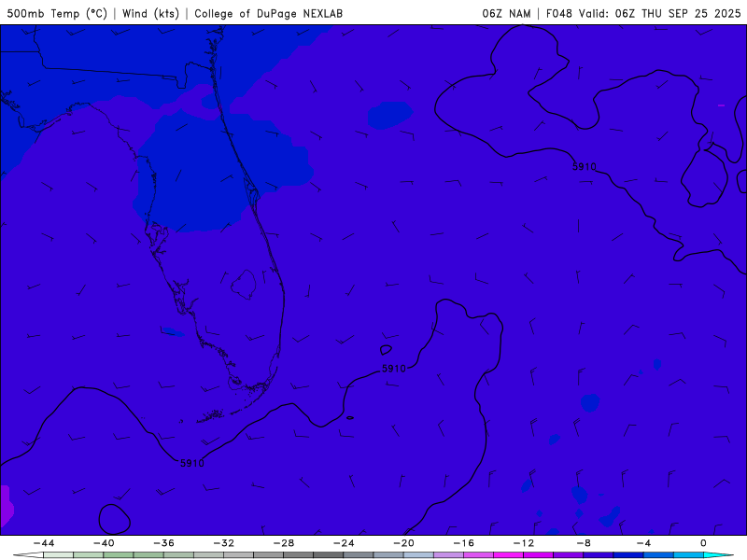Click the darkest gray colorbar segment left of -24
Screen dimensions: 747x560
[329, 555]
